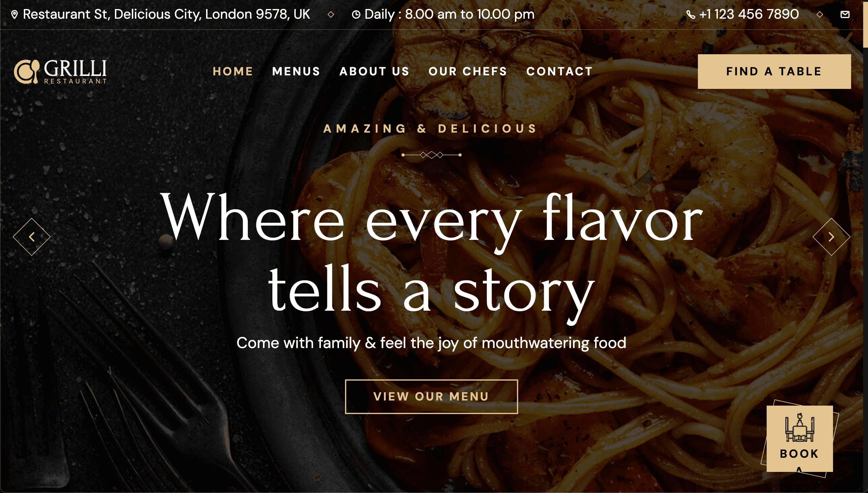This screenshot has height=493, width=868.
Task: Advance to next slide with right arrow
Action: [831, 237]
